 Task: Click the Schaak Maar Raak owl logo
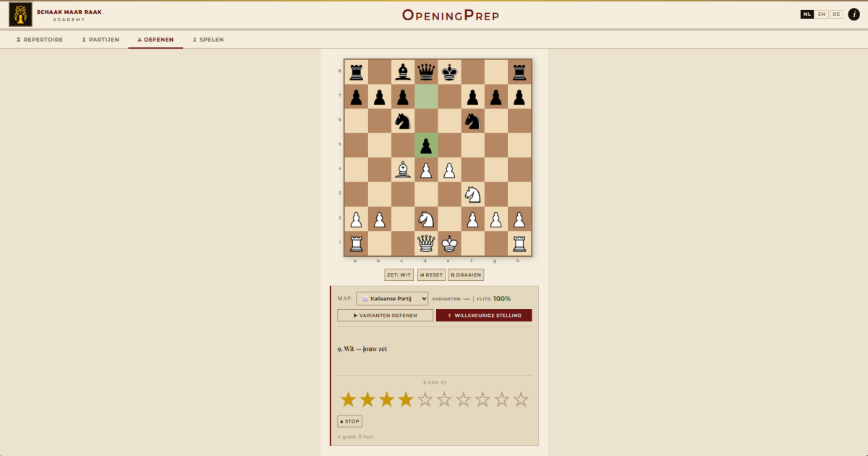coord(20,14)
